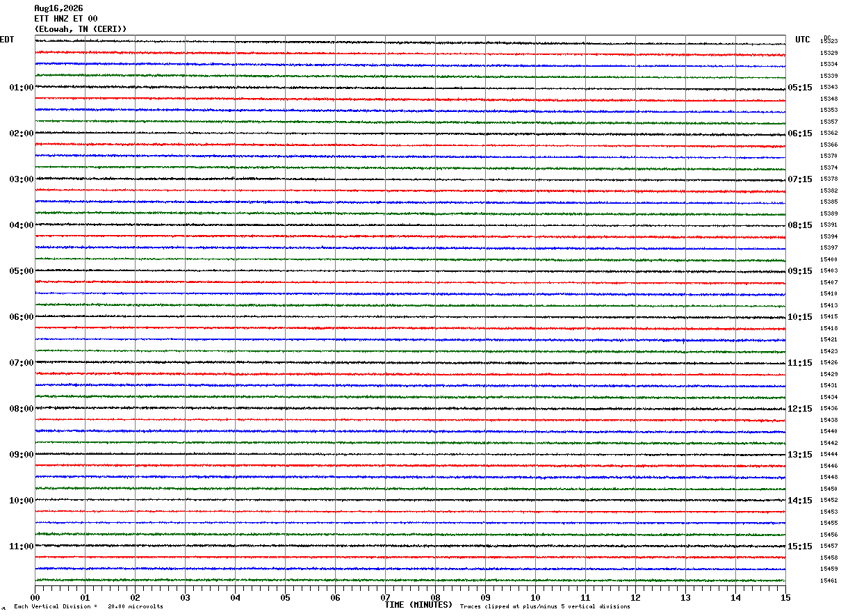Click the 15:15 UTC time label
841x616 pixels.
click(800, 546)
